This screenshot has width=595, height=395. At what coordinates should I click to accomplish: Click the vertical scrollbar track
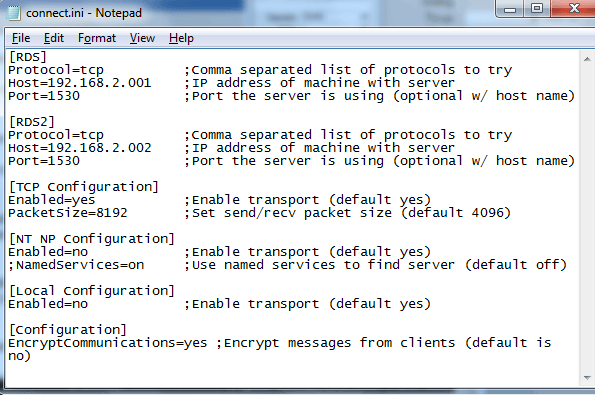click(587, 218)
